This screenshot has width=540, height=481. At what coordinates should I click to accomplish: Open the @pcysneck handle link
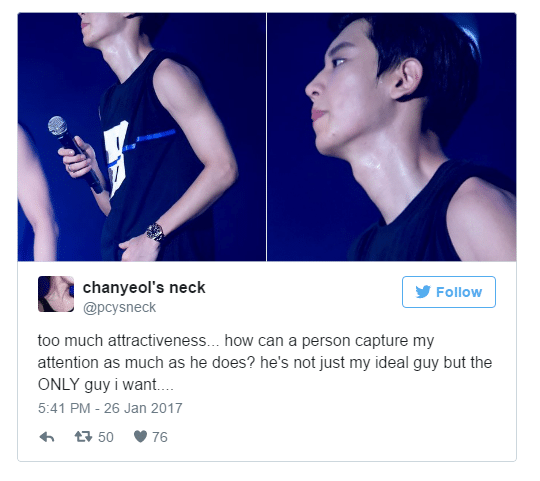point(119,307)
